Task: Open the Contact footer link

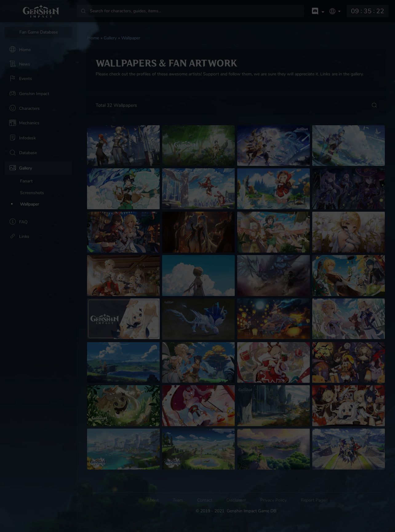Action: click(x=205, y=500)
